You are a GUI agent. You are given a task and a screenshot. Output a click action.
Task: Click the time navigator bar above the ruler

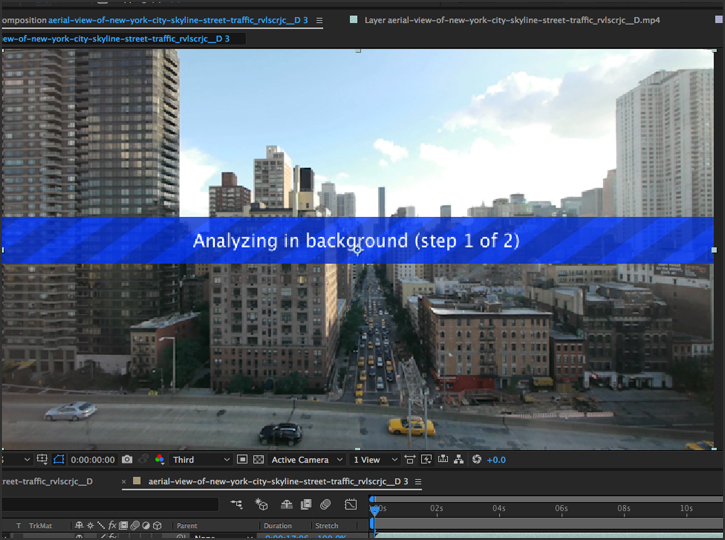pyautogui.click(x=548, y=499)
